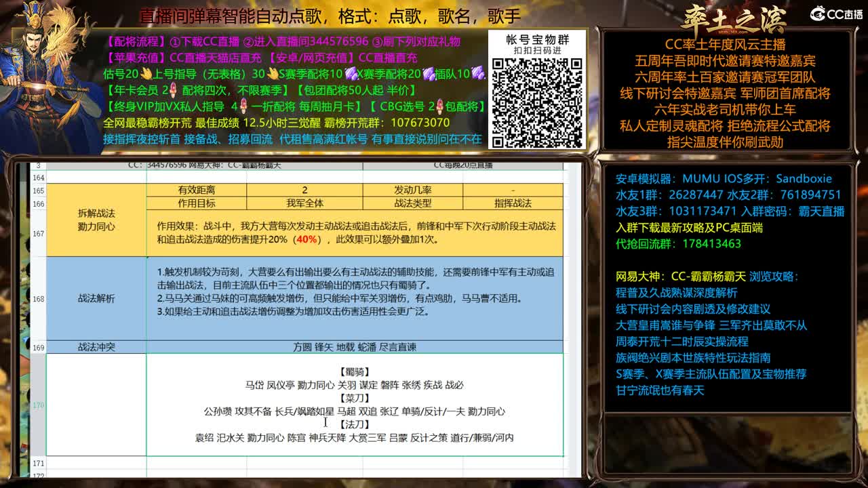Open the 族阀绝兴剧本世族特性玩法指南 entry
Image resolution: width=868 pixels, height=488 pixels.
692,358
